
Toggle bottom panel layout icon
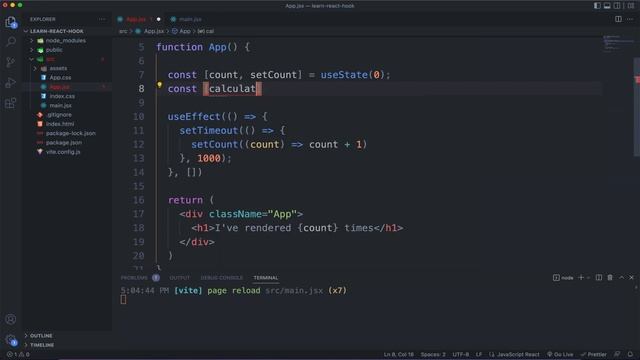click(607, 6)
